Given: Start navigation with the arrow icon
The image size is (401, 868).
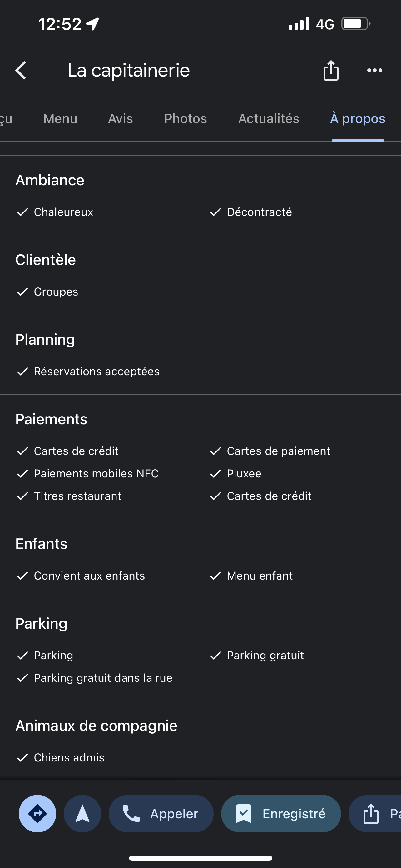Looking at the screenshot, I should 82,813.
